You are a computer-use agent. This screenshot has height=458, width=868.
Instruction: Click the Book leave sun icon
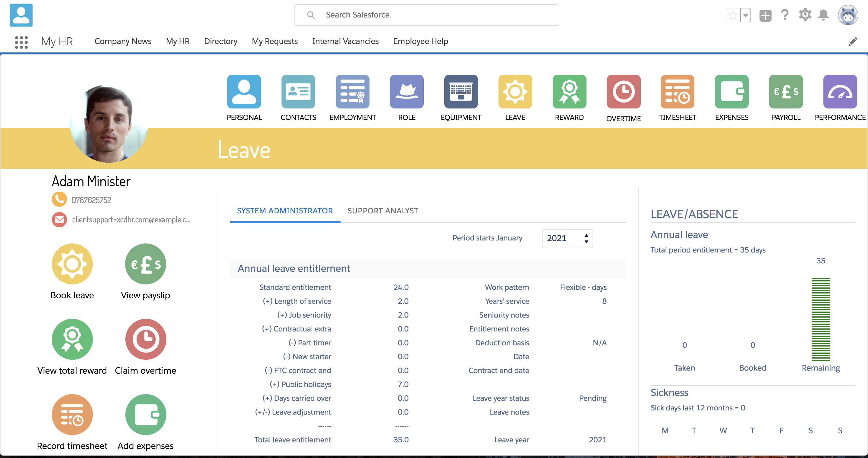72,264
